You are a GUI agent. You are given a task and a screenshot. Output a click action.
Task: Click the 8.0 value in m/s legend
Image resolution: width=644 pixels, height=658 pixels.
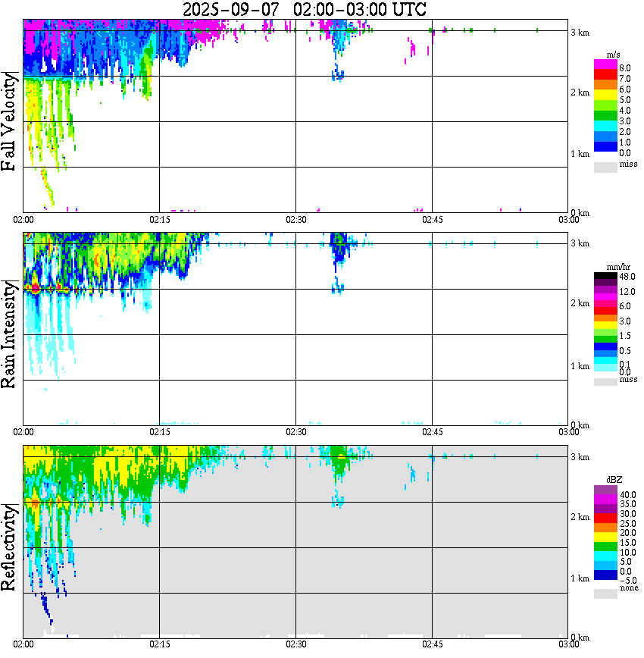(x=625, y=68)
